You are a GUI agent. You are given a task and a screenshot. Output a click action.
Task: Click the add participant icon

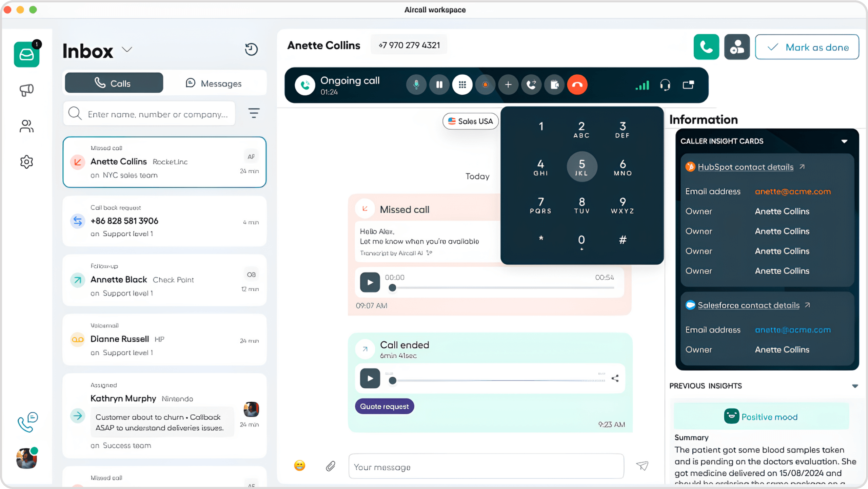tap(508, 85)
